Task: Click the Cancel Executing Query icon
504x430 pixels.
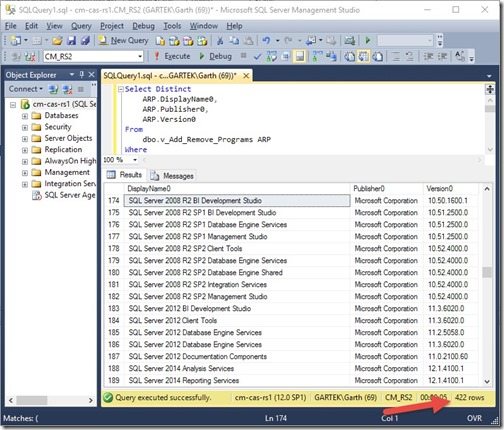Action: 244,56
